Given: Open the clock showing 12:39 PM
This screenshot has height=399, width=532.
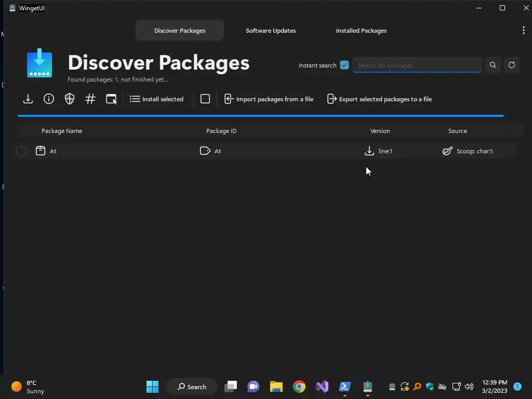Looking at the screenshot, I should pos(495,387).
